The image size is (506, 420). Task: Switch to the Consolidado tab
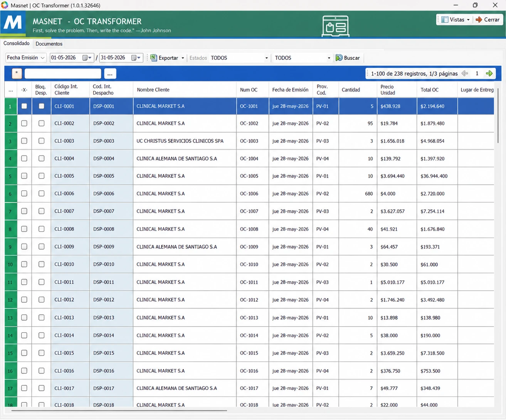coord(17,44)
